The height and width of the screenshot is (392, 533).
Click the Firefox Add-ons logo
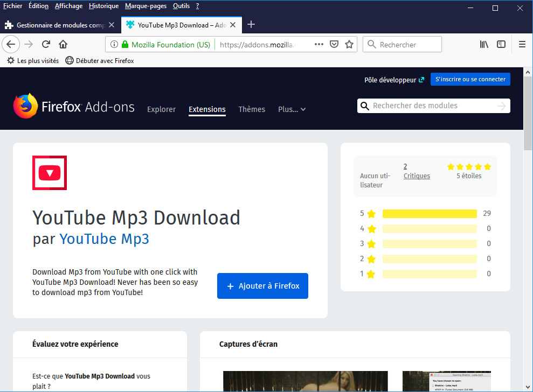coord(74,106)
